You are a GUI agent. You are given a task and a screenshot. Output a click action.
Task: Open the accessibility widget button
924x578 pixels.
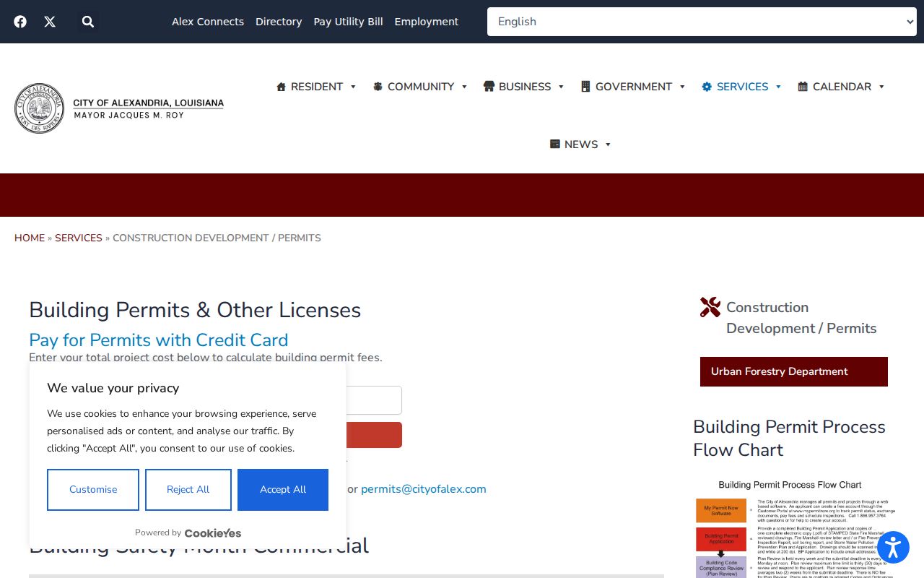point(893,548)
